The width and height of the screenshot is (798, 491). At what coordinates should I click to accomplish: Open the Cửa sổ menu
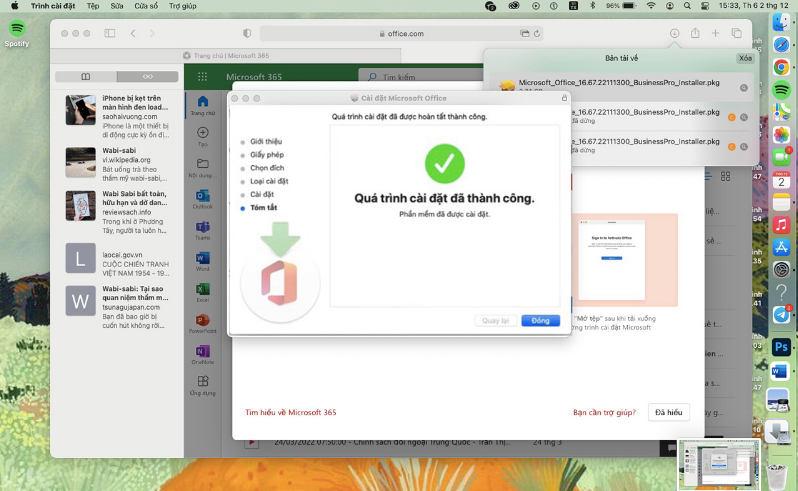[x=146, y=6]
